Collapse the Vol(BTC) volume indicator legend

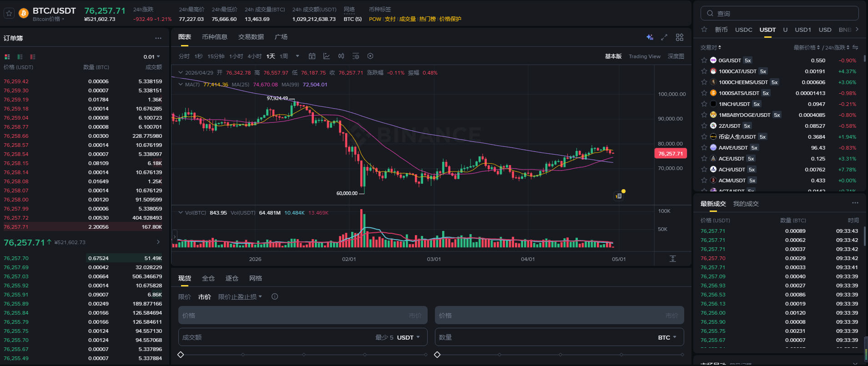coord(181,212)
